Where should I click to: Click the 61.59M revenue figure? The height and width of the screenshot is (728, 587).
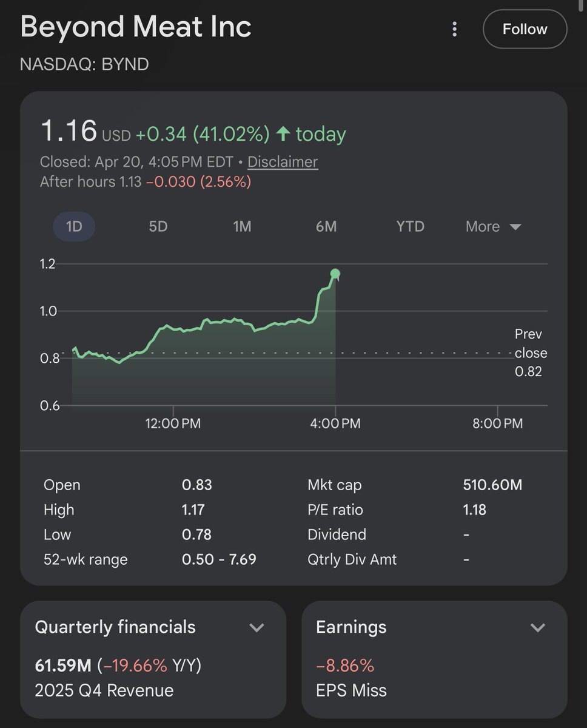coord(63,666)
